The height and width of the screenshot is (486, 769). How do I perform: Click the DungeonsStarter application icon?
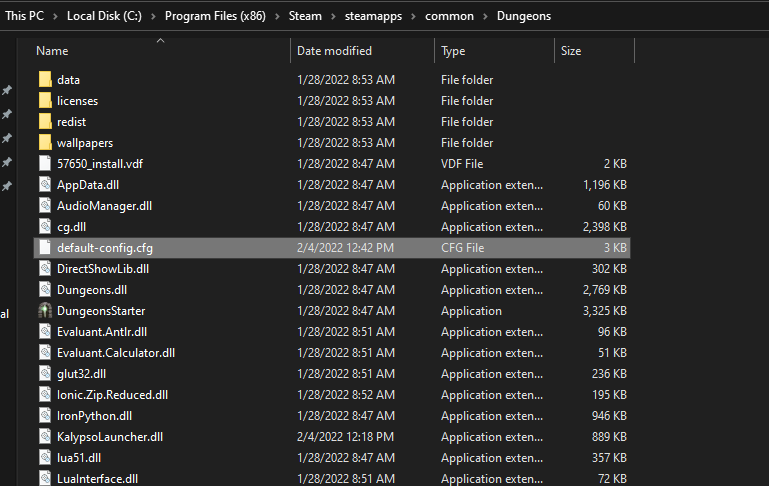(45, 311)
